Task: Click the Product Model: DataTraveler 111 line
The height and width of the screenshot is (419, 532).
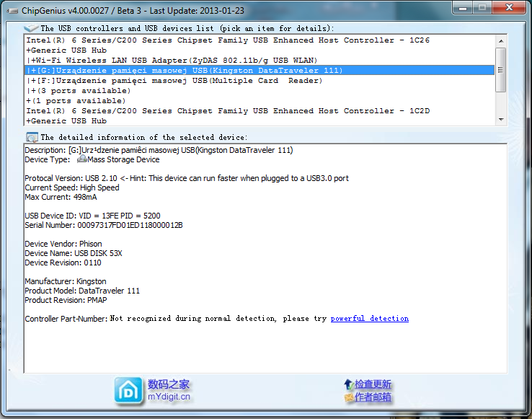Action: pos(82,291)
